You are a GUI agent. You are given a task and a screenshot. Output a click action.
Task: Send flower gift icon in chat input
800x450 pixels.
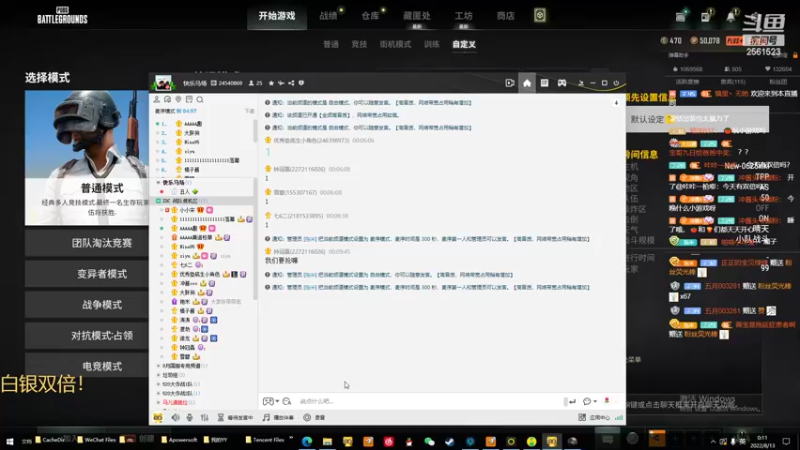607,401
